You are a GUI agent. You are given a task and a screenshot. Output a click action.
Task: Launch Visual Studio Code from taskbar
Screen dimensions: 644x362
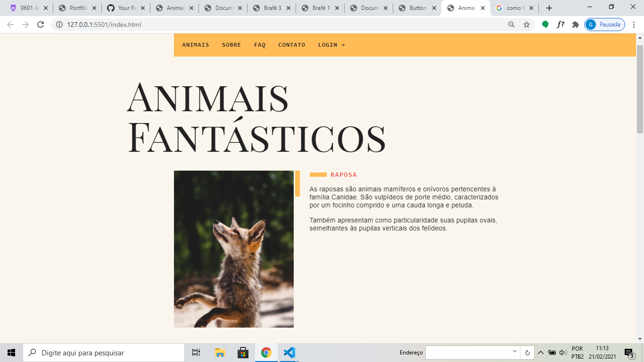point(289,353)
